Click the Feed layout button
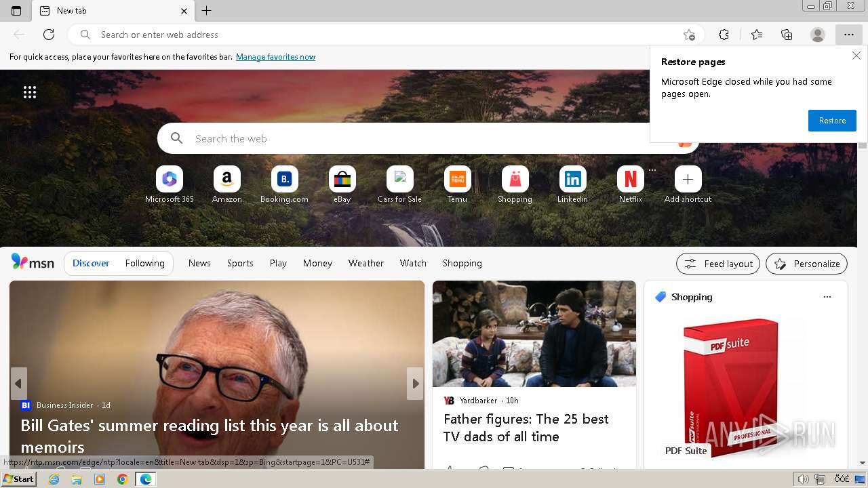 718,264
